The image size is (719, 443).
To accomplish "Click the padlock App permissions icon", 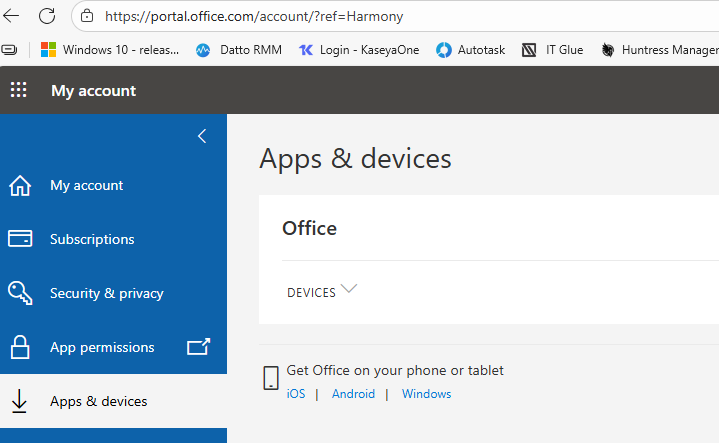I will tap(20, 347).
